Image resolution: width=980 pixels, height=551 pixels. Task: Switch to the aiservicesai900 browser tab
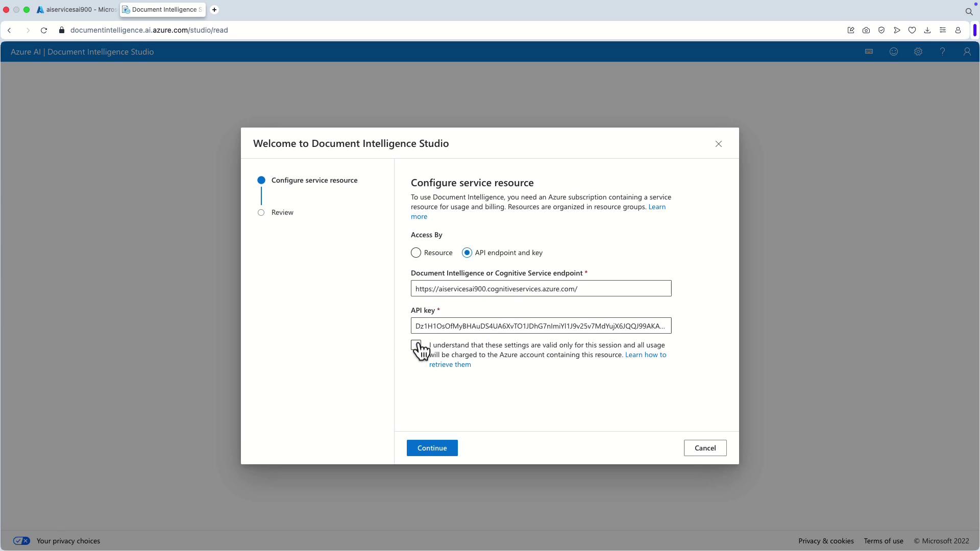77,10
